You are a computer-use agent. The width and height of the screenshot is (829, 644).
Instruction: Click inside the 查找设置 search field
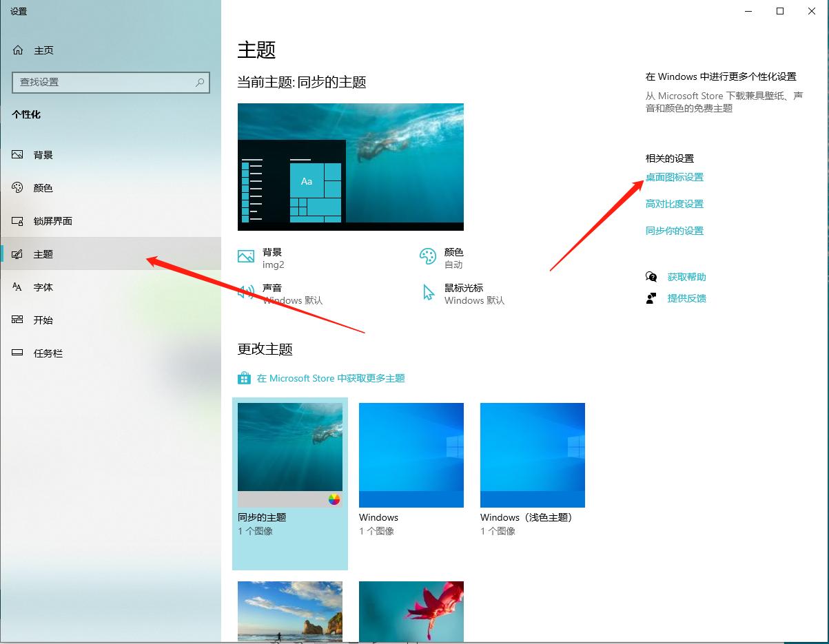coord(110,82)
